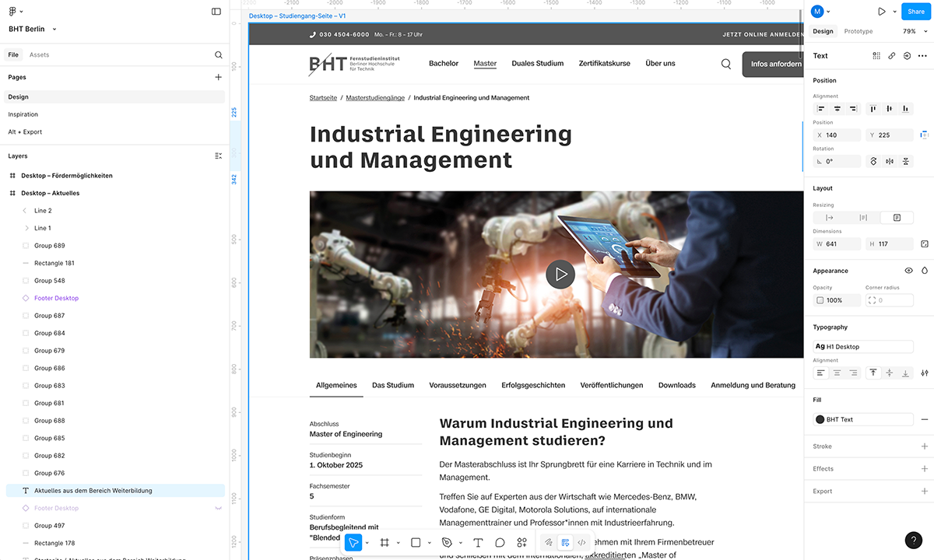Open the help question mark button
The height and width of the screenshot is (560, 934).
[x=914, y=541]
